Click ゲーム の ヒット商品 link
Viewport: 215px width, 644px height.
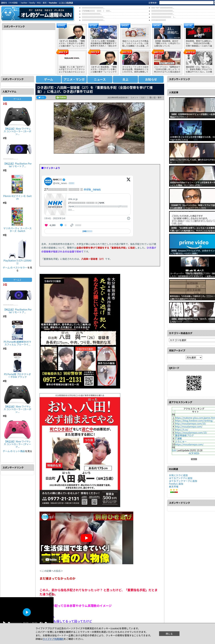(x=14, y=451)
